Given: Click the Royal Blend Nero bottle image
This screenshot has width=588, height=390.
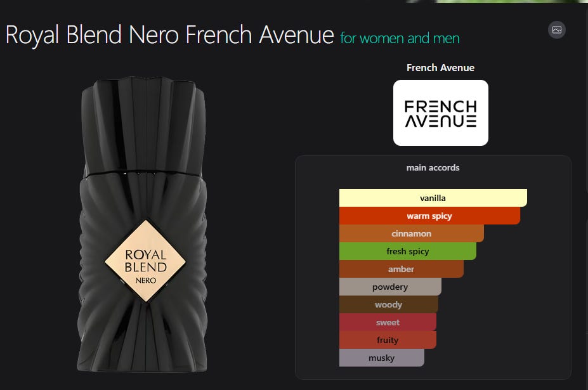Looking at the screenshot, I should pos(143,225).
